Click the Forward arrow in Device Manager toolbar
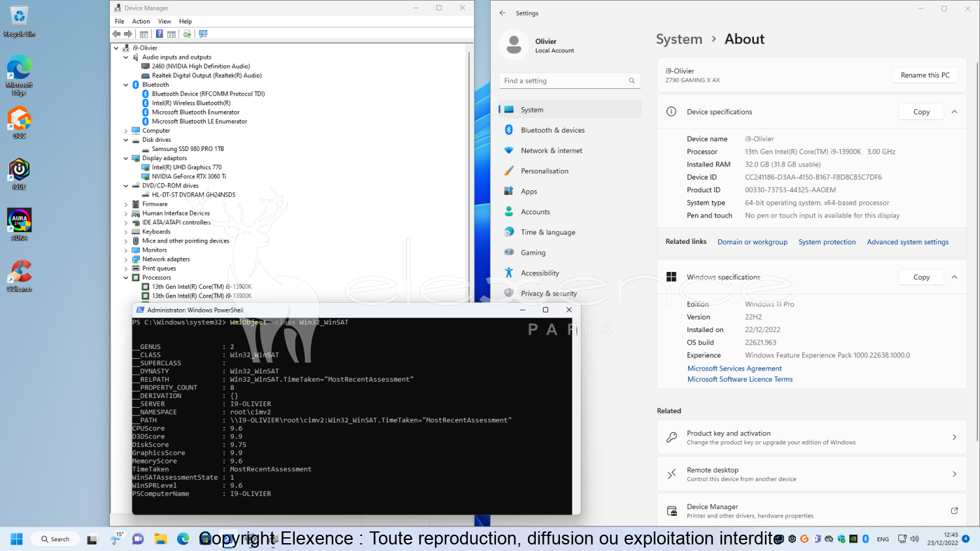 (128, 34)
